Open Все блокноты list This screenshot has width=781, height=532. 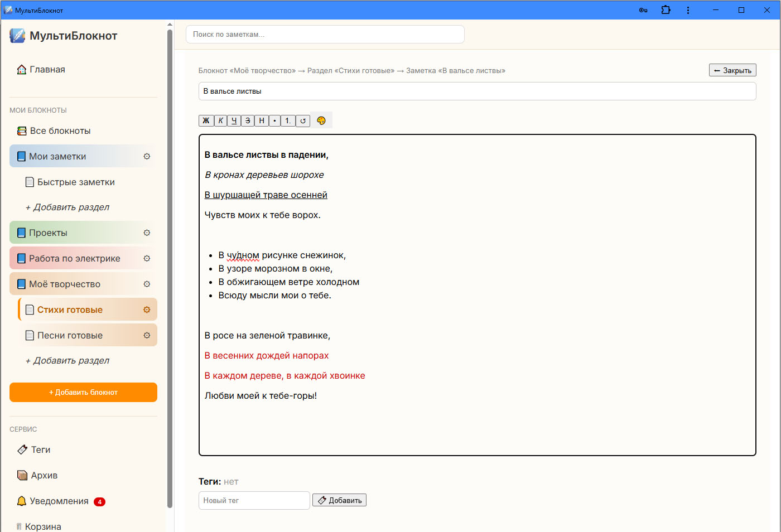(83, 131)
